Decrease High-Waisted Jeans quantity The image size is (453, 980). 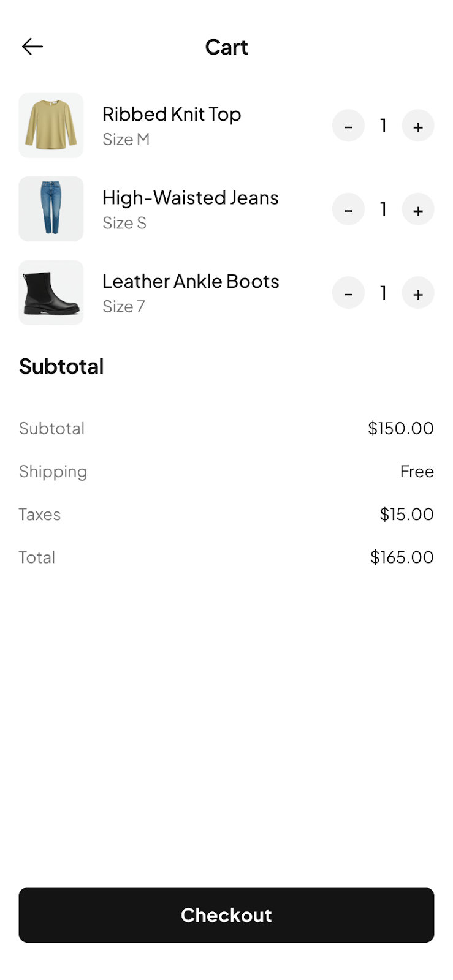click(348, 209)
